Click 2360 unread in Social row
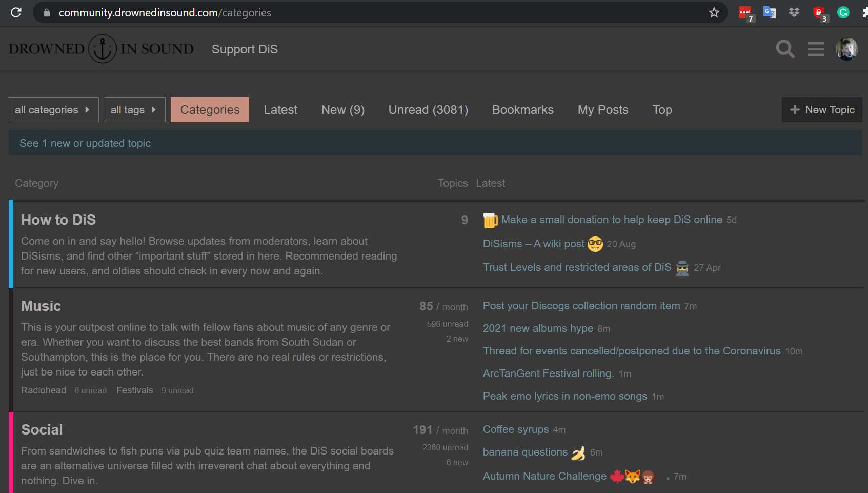 point(445,447)
